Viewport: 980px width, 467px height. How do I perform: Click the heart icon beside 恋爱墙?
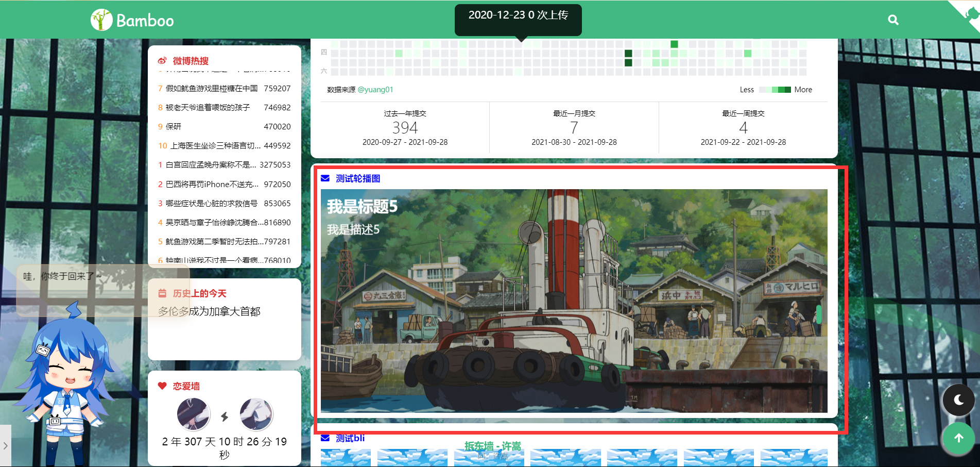coord(162,386)
